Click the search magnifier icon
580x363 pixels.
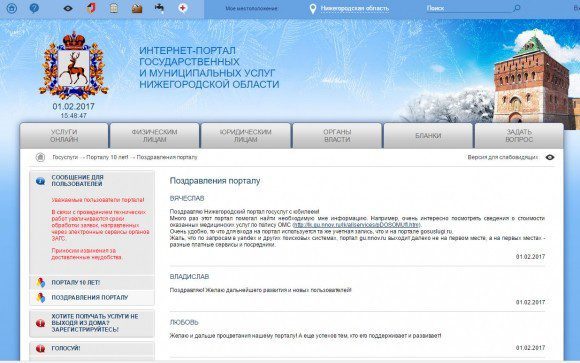517,8
